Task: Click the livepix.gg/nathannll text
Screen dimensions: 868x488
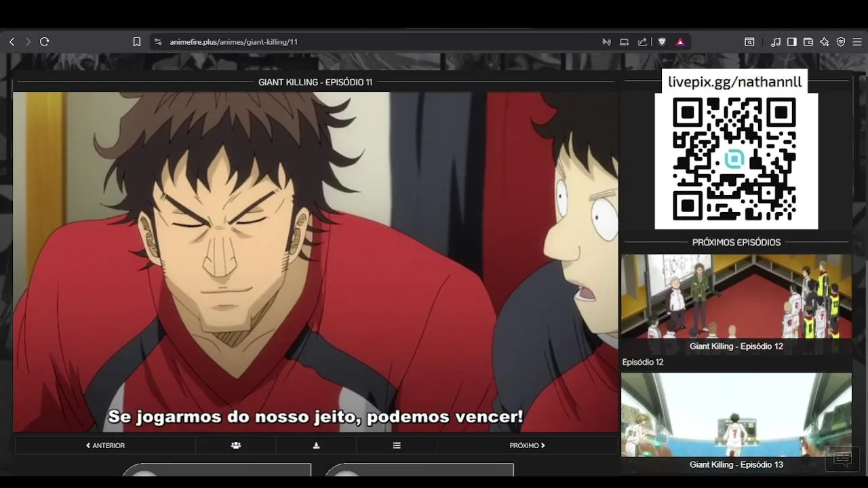Action: pyautogui.click(x=735, y=82)
